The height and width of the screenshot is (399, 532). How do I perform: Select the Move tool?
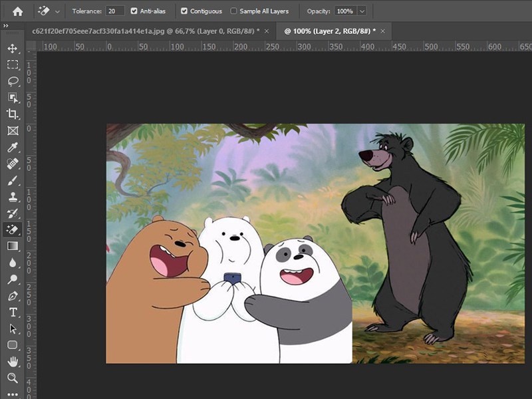pos(13,49)
